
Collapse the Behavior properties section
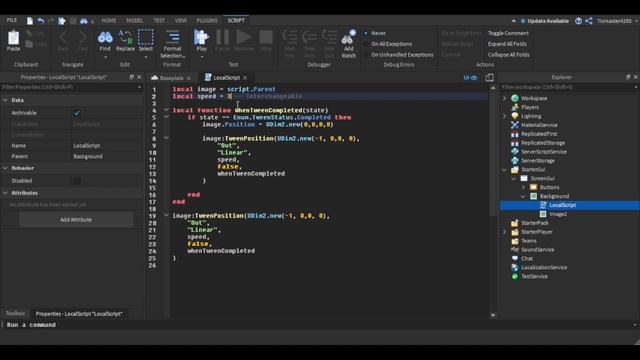click(x=5, y=168)
